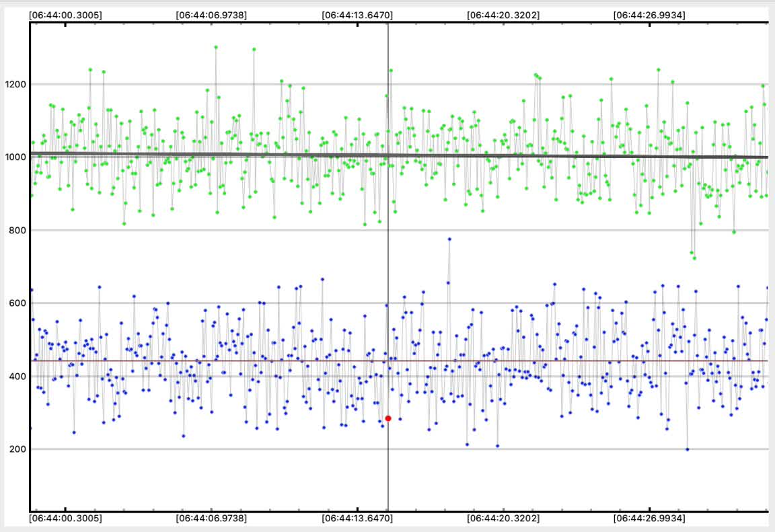Click the highest blue data point peak
Screen dimensions: 775x532
pyautogui.click(x=449, y=239)
